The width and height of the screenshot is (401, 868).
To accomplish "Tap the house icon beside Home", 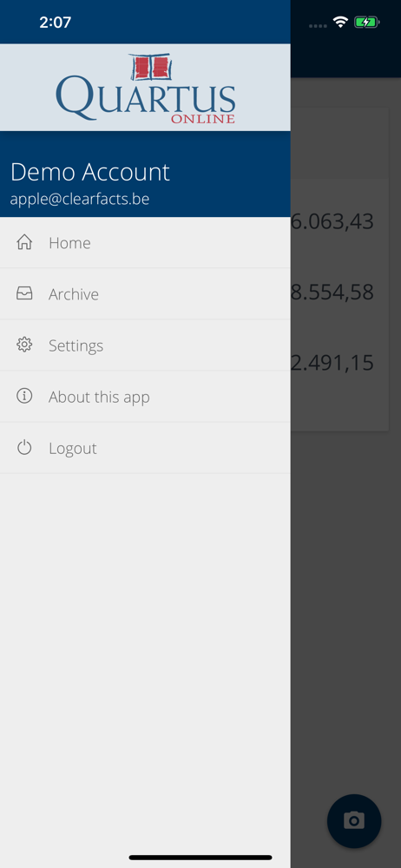I will click(24, 242).
